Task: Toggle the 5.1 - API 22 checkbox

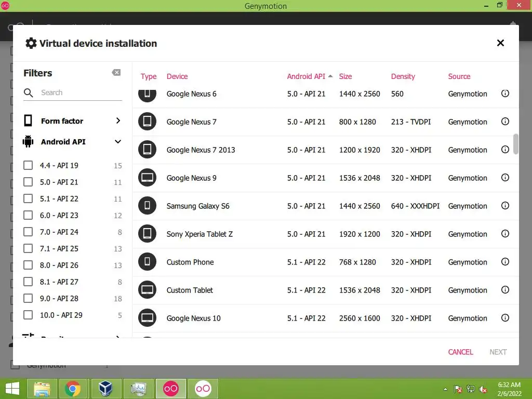Action: [x=28, y=199]
